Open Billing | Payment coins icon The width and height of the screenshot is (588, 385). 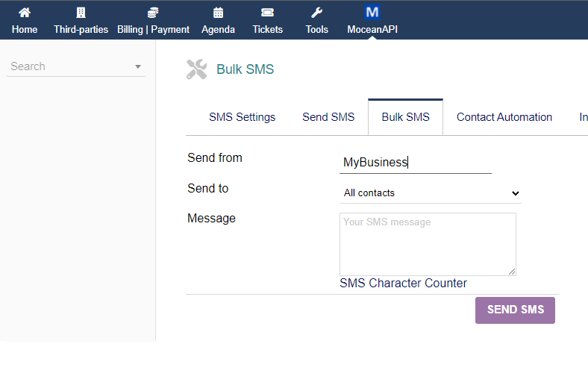[x=153, y=13]
